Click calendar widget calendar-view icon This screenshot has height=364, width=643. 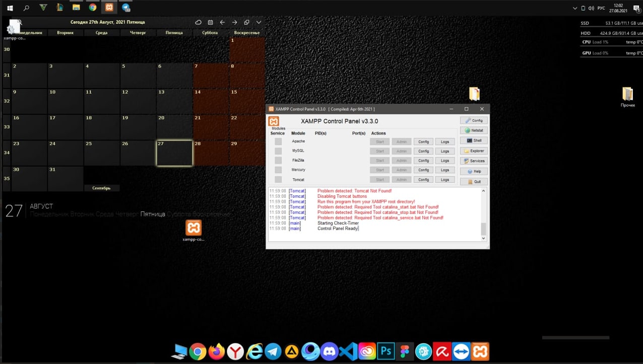210,22
